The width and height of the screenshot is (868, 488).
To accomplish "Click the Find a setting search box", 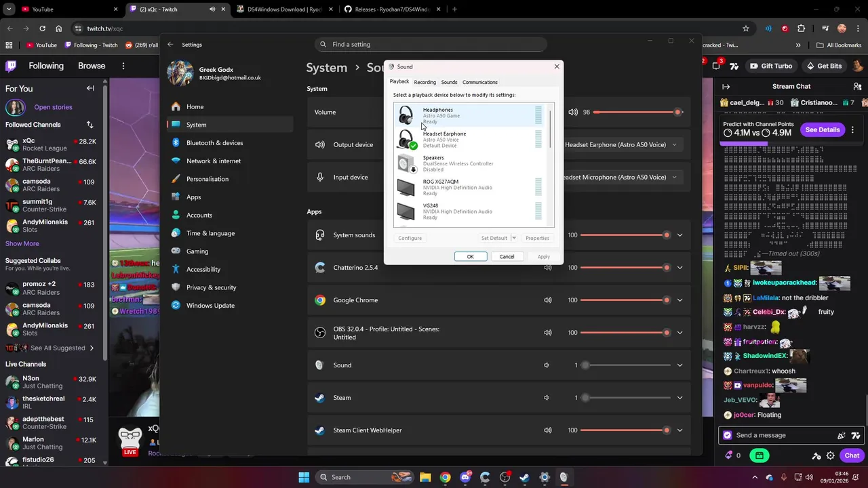I will tap(431, 45).
